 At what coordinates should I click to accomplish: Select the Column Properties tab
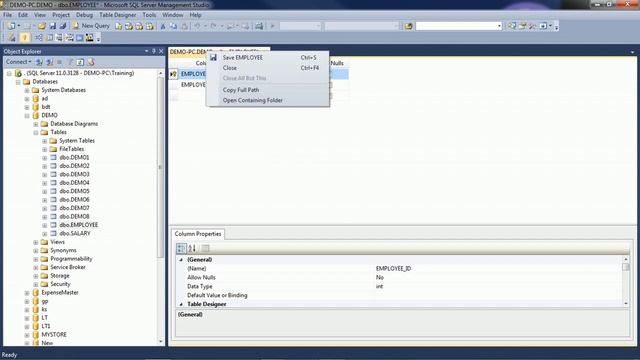198,234
